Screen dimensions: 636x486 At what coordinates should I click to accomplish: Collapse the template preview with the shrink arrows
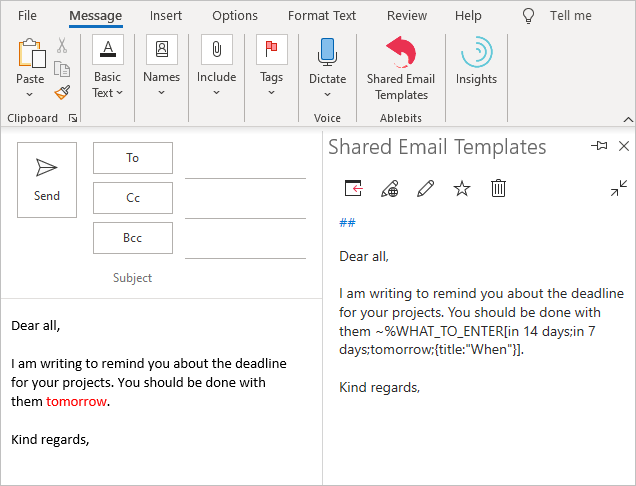(x=619, y=188)
